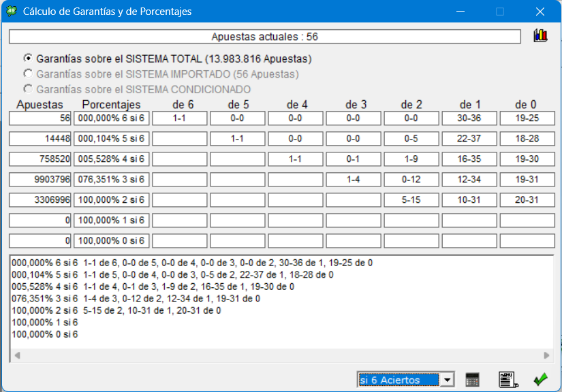
Task: Click the 'de 2' column header
Action: 411,105
